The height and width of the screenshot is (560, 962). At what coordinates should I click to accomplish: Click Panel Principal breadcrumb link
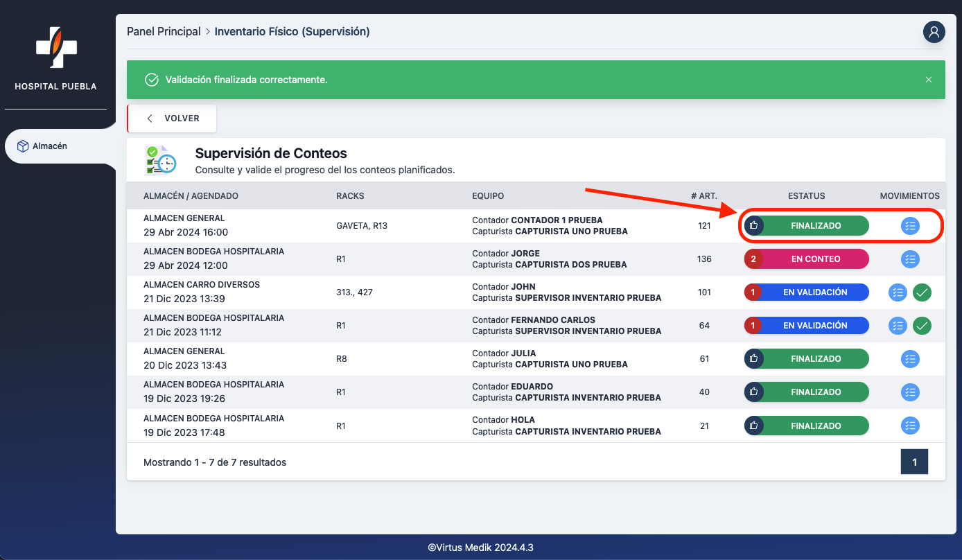tap(164, 32)
